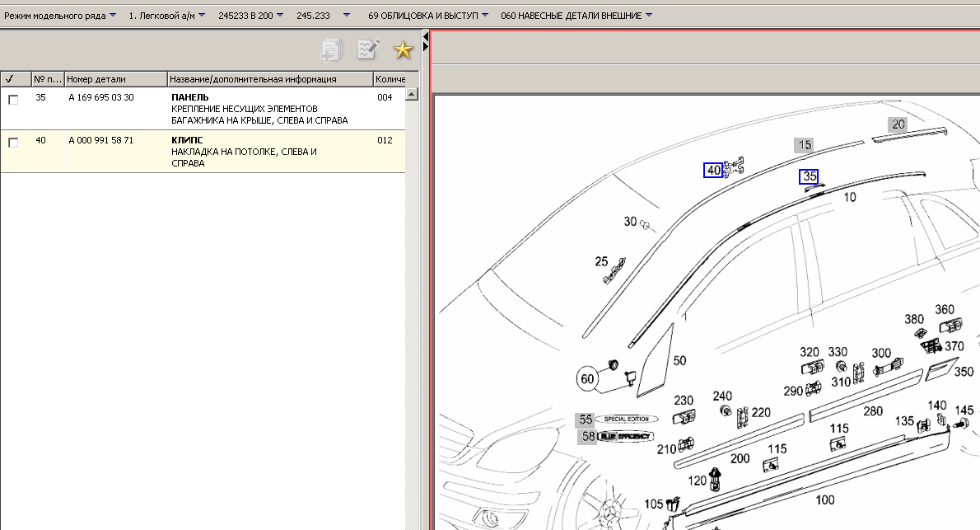Open the 245233 B 200 menu
Screen dimensions: 980x530
point(251,16)
